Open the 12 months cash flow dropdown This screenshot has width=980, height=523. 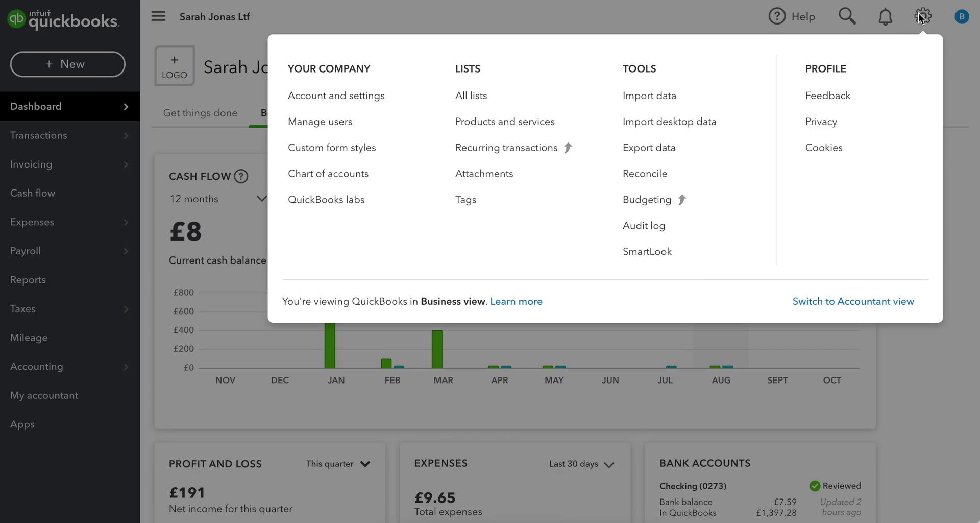(x=218, y=199)
